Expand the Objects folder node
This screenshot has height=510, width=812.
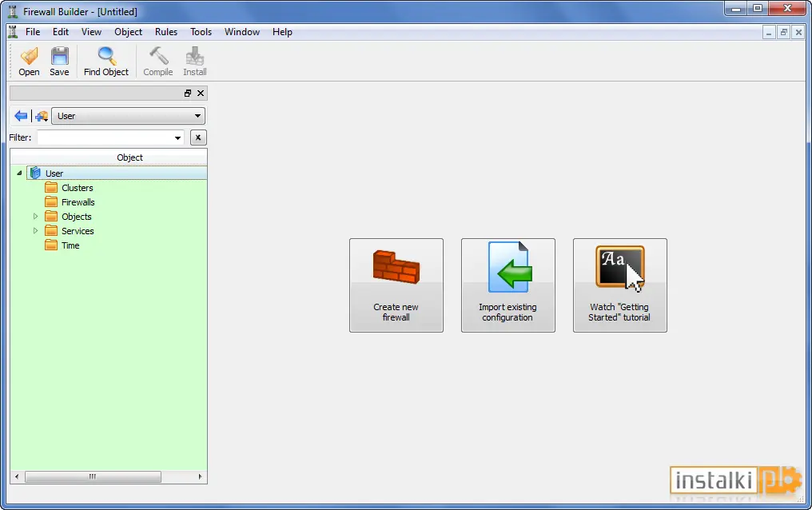[35, 217]
